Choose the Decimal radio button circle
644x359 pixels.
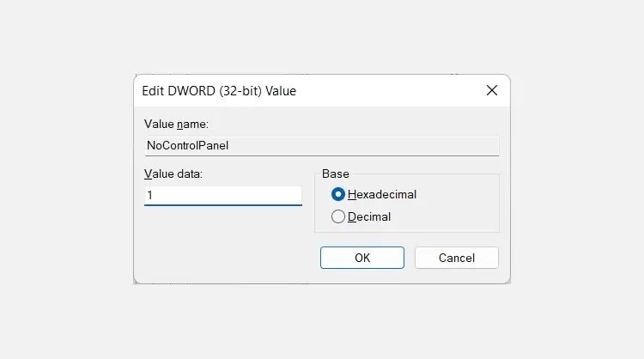click(338, 216)
